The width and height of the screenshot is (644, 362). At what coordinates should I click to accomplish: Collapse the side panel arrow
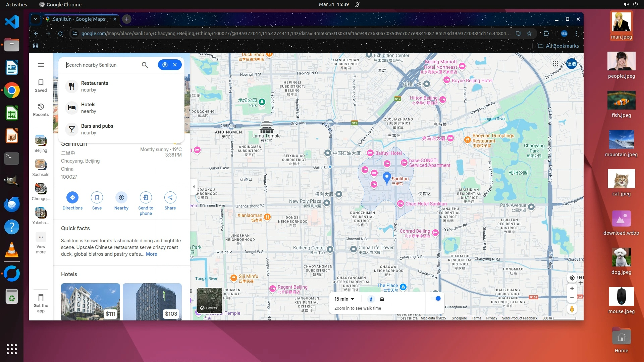coord(194,187)
